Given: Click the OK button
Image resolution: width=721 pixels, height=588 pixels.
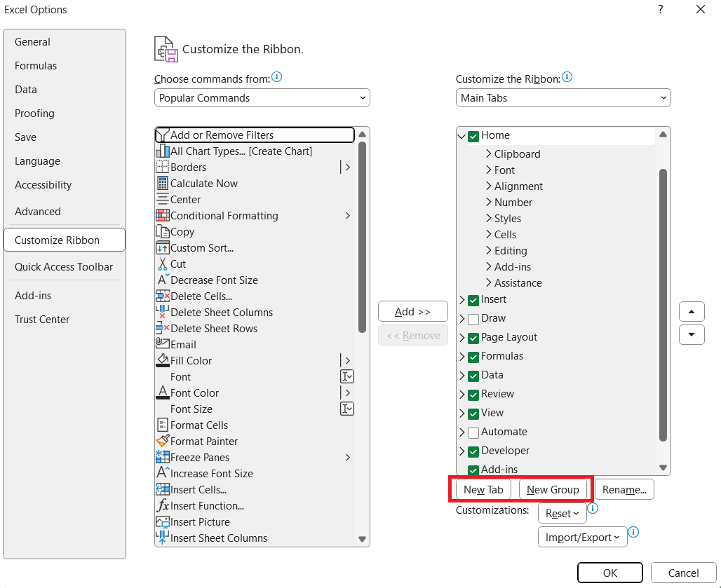Looking at the screenshot, I should coord(609,573).
